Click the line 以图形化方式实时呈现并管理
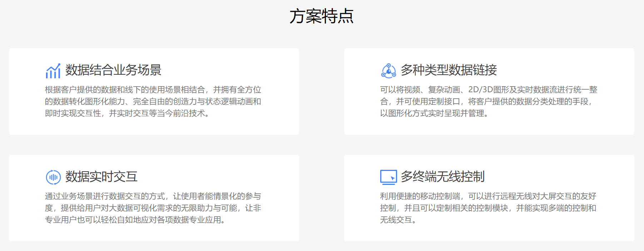 click(x=434, y=113)
